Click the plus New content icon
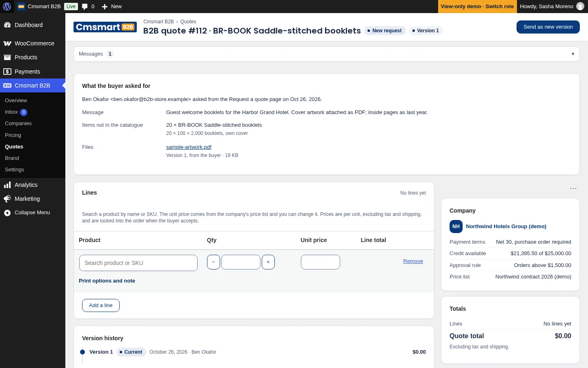 coord(105,7)
